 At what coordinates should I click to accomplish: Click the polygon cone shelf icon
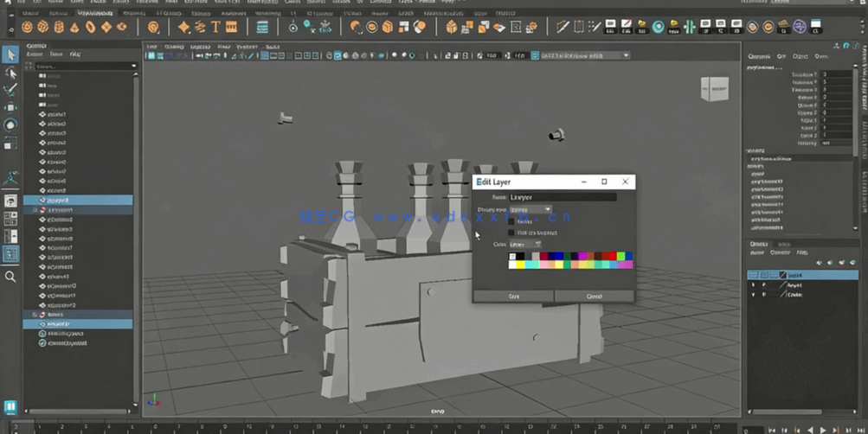(x=74, y=28)
